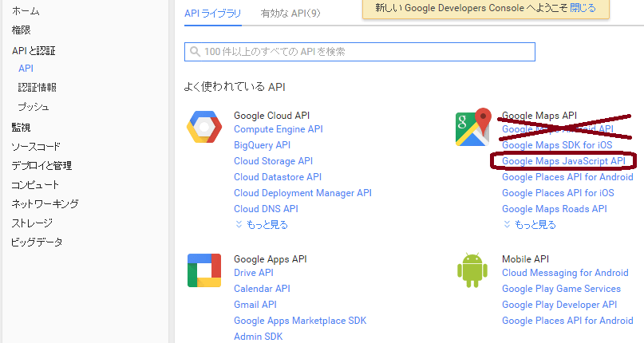This screenshot has height=343, width=644.
Task: Open Cloud Storage API link
Action: tap(274, 161)
